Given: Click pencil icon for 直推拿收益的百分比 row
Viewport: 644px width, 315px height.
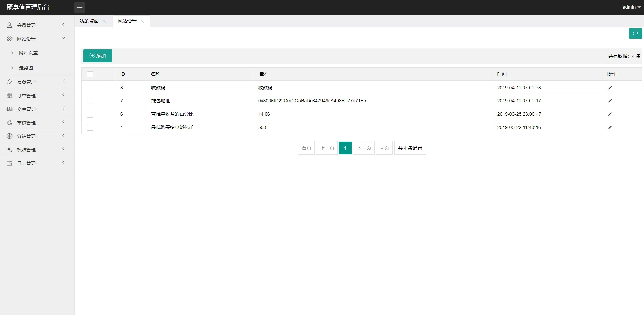Looking at the screenshot, I should coord(610,114).
